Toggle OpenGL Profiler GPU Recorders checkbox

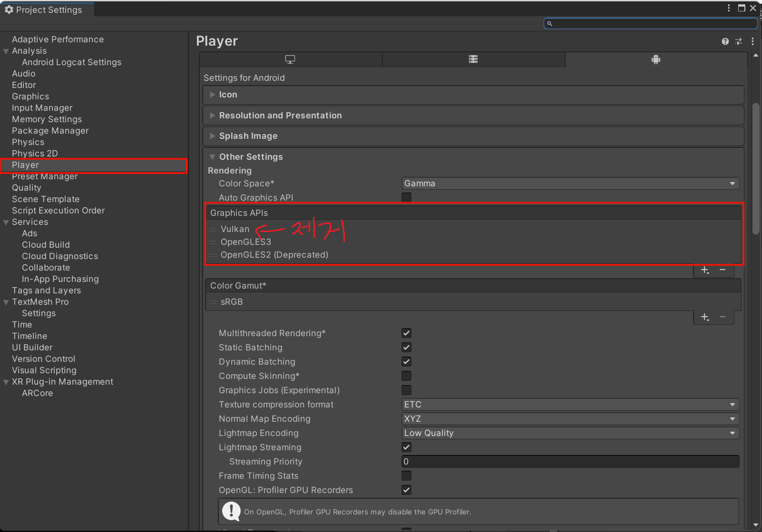(406, 490)
